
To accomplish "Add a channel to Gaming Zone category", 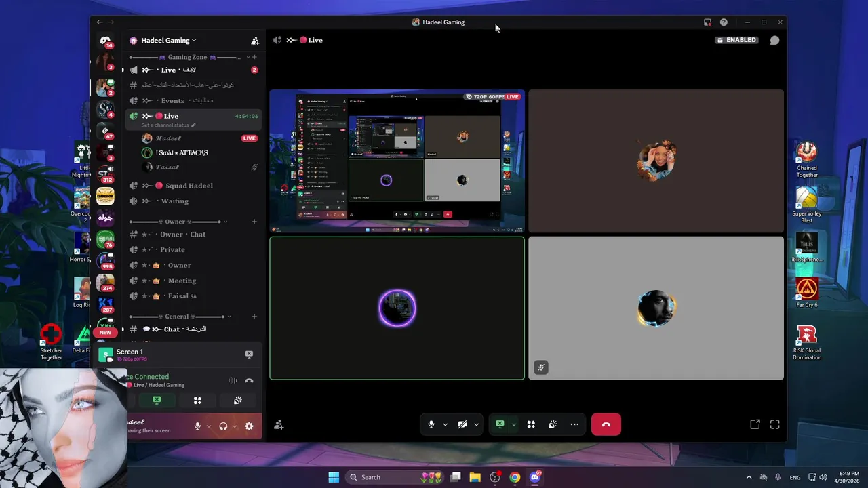I will coord(254,58).
